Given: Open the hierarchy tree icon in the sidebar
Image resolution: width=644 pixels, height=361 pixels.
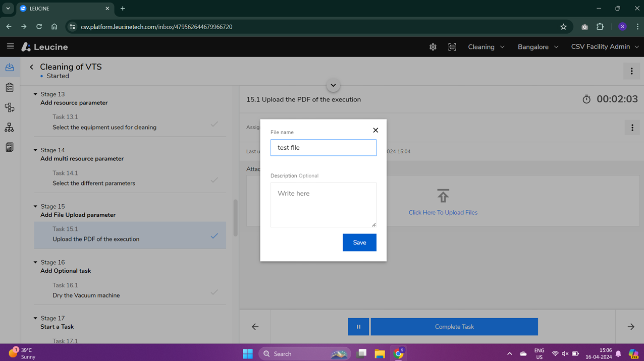Looking at the screenshot, I should pyautogui.click(x=10, y=128).
